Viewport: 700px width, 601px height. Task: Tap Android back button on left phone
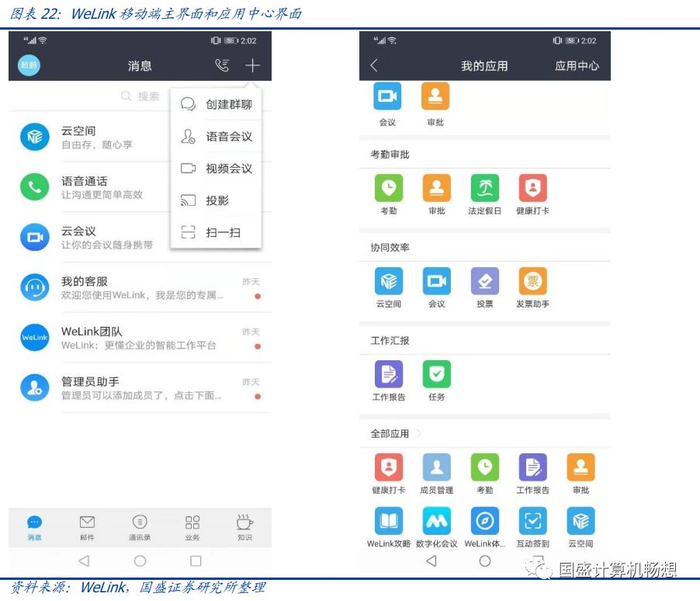tap(84, 561)
